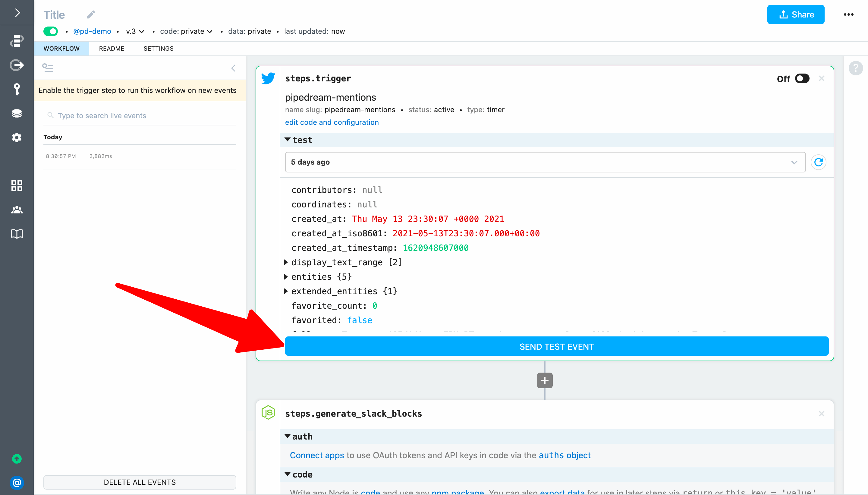Switch to the README tab
The height and width of the screenshot is (495, 868).
coord(112,48)
